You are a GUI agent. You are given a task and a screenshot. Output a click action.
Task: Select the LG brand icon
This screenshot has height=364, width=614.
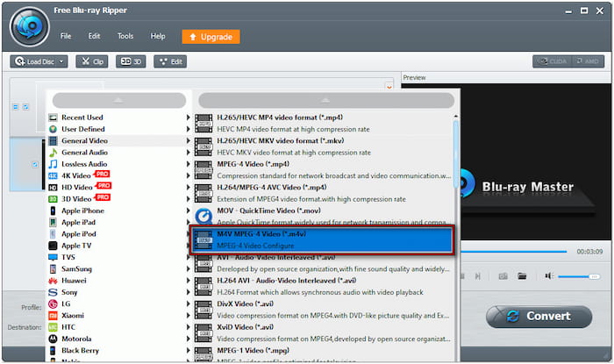point(53,303)
